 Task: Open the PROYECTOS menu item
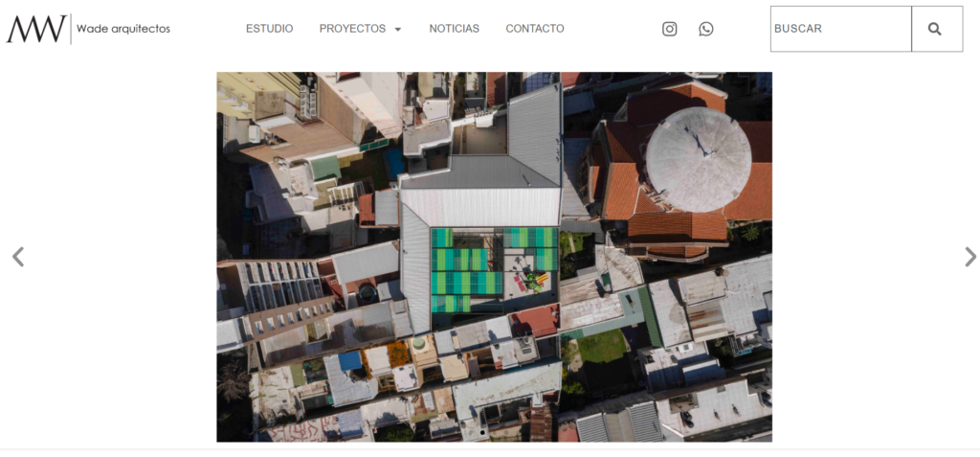click(352, 29)
